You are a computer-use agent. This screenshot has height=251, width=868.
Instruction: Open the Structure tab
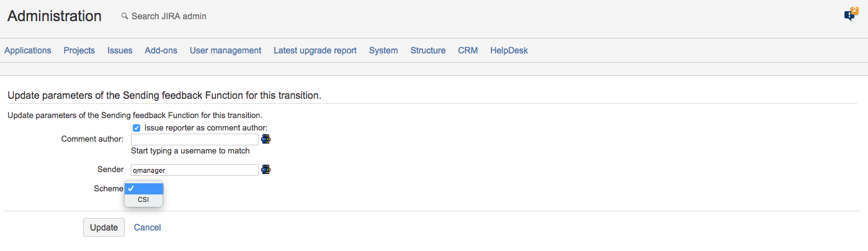coord(428,50)
